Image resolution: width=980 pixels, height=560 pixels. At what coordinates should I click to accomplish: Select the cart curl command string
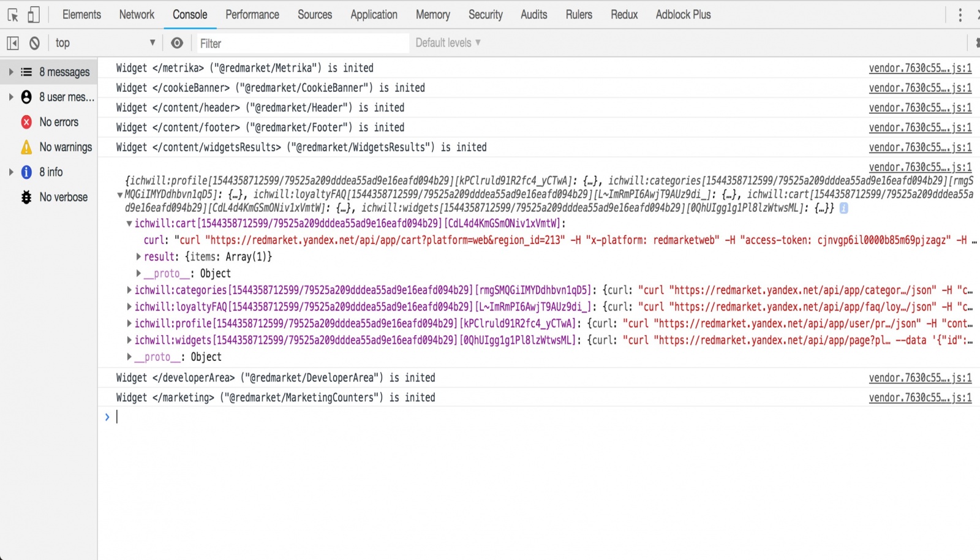tap(575, 240)
